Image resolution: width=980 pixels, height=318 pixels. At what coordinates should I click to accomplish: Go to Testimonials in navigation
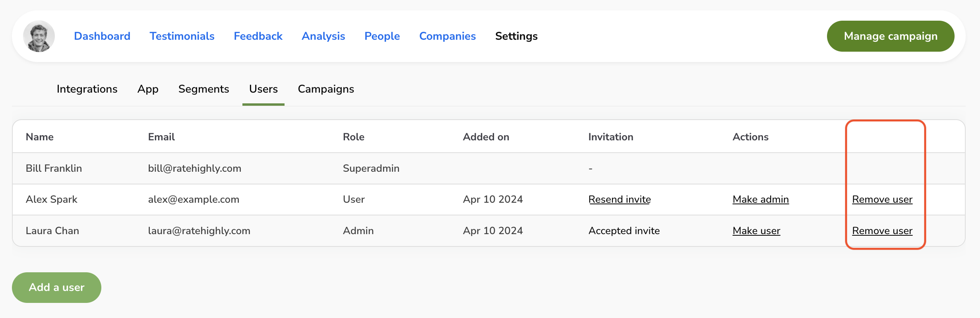182,36
